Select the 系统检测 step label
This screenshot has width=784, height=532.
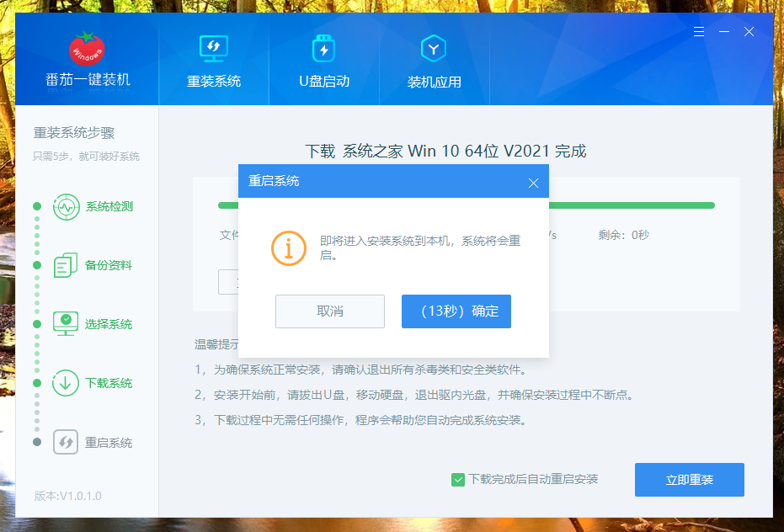[109, 207]
